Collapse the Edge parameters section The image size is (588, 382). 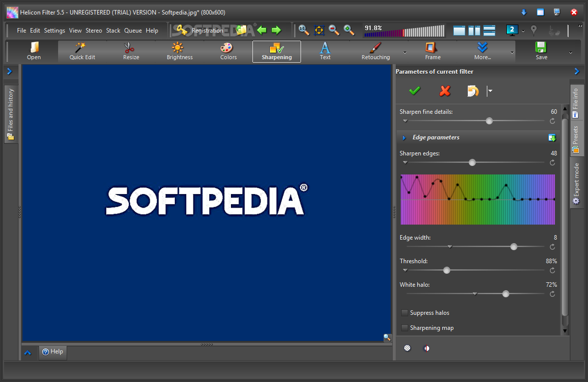(404, 138)
